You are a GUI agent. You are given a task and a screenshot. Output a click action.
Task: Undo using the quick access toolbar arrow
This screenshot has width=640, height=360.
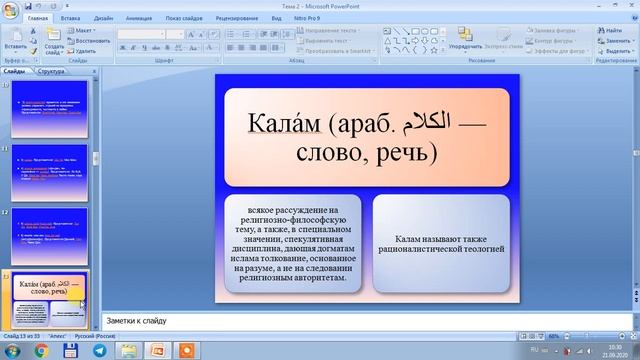[x=39, y=6]
